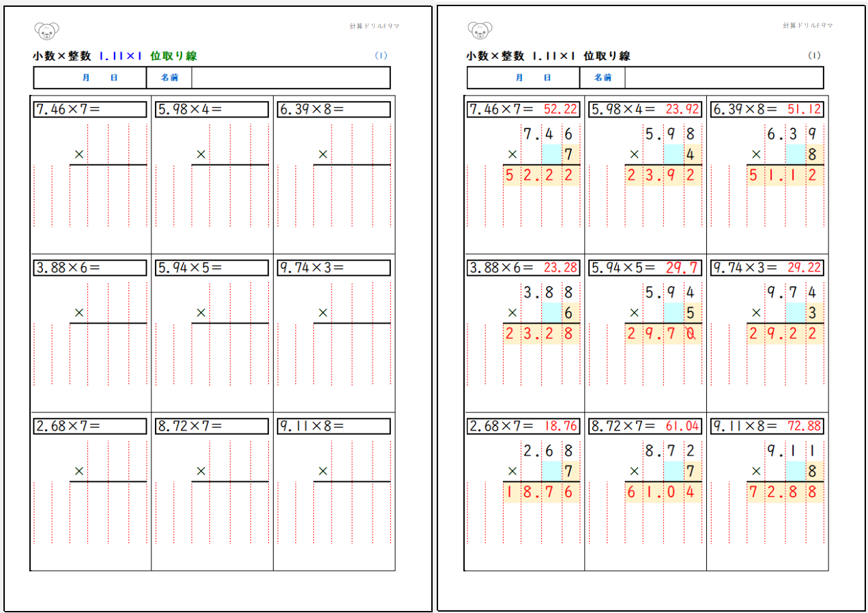Click the bear logo on the left worksheet
This screenshot has width=868, height=613.
46,31
